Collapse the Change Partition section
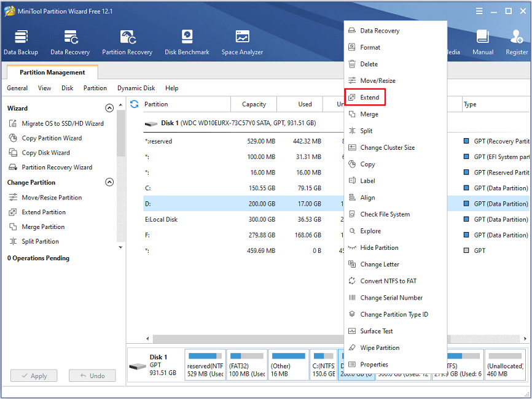532x399 pixels. pos(109,182)
